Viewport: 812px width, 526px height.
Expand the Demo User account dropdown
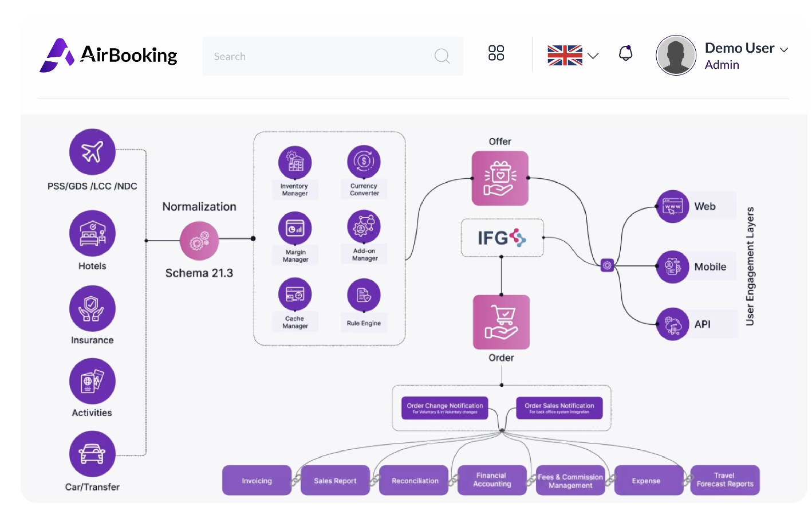[x=784, y=50]
